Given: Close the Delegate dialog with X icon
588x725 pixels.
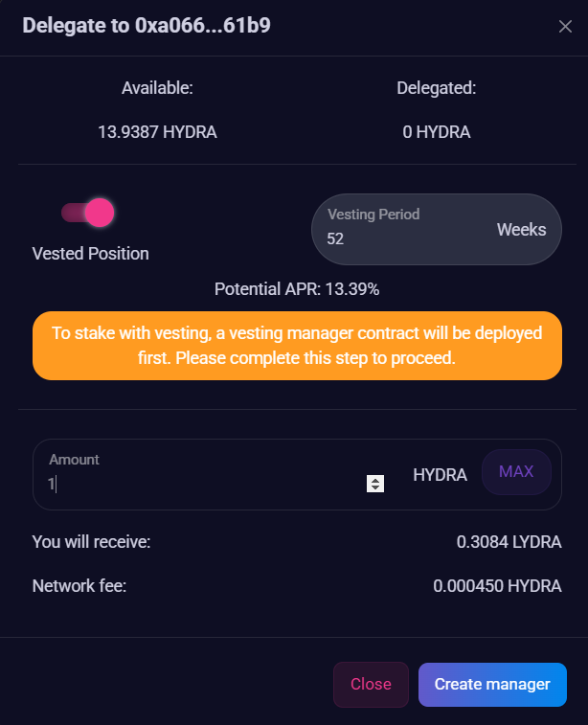Looking at the screenshot, I should coord(565,26).
